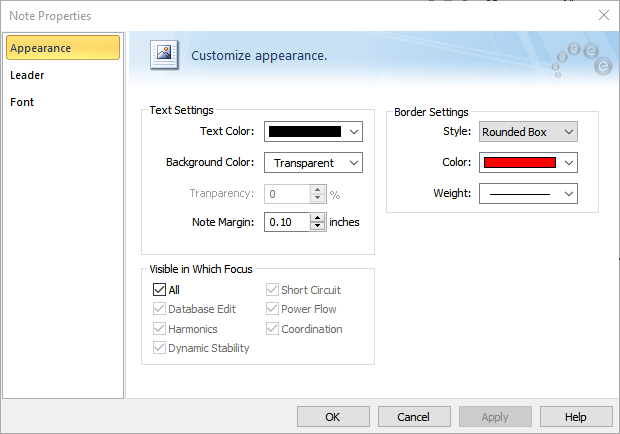Uncheck the All focus checkbox
620x434 pixels.
(160, 290)
